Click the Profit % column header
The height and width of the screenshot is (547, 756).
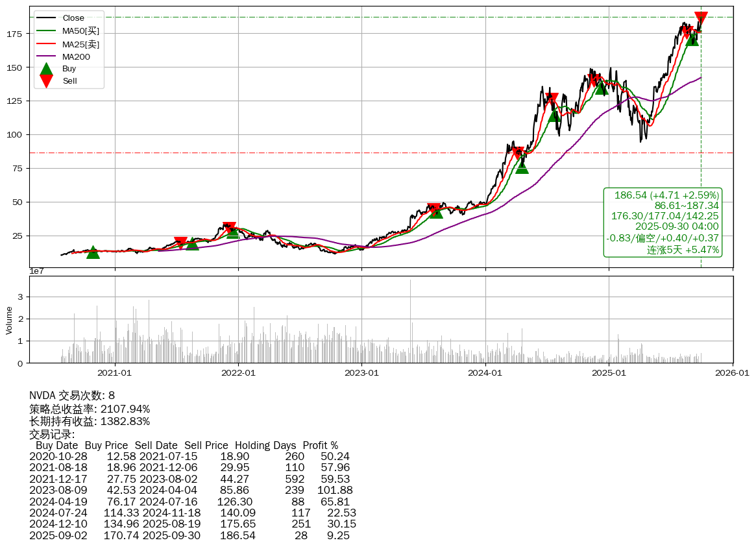[x=320, y=446]
